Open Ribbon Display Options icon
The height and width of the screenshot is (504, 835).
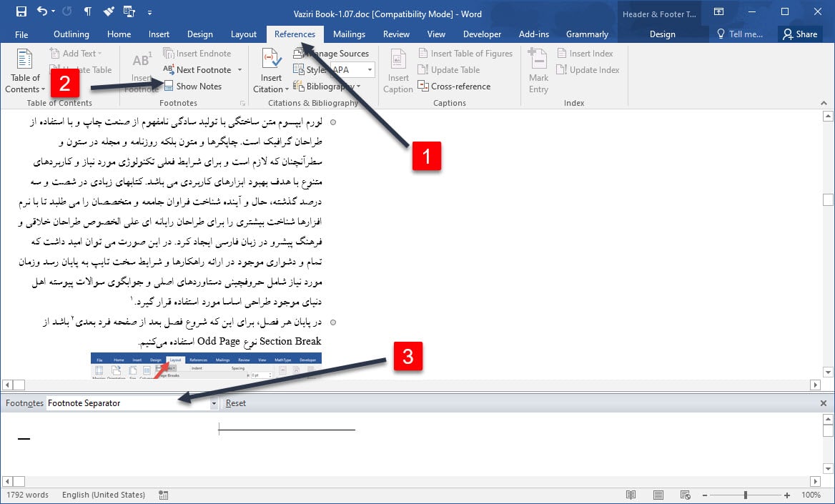(x=718, y=11)
